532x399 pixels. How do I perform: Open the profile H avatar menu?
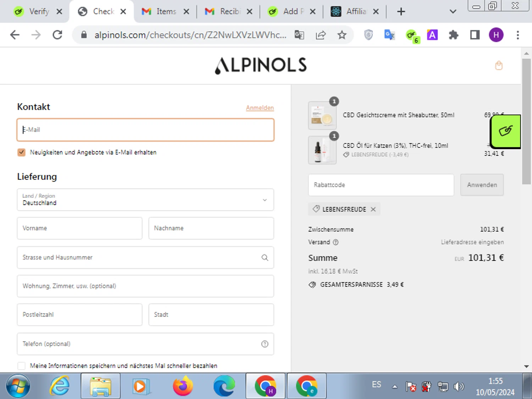pyautogui.click(x=496, y=35)
